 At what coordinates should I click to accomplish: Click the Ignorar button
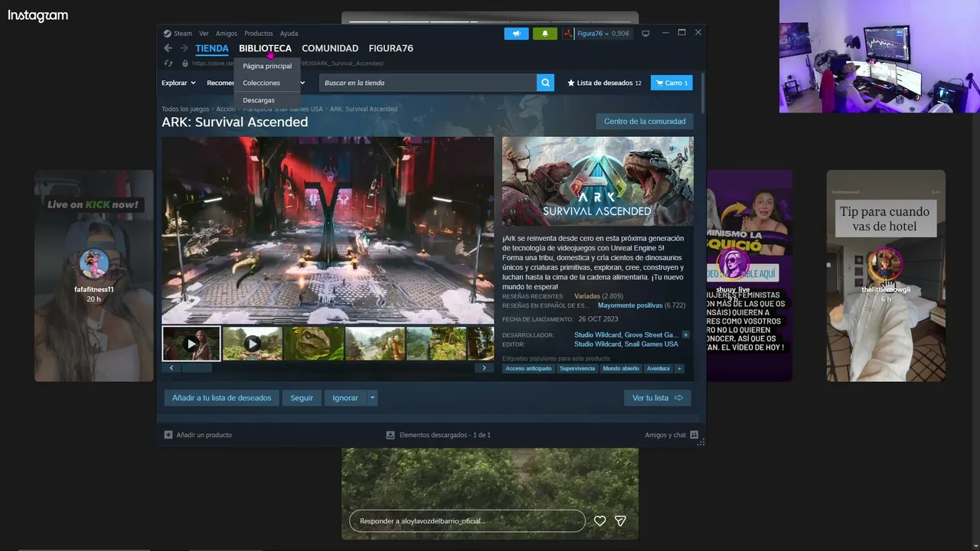(x=345, y=398)
